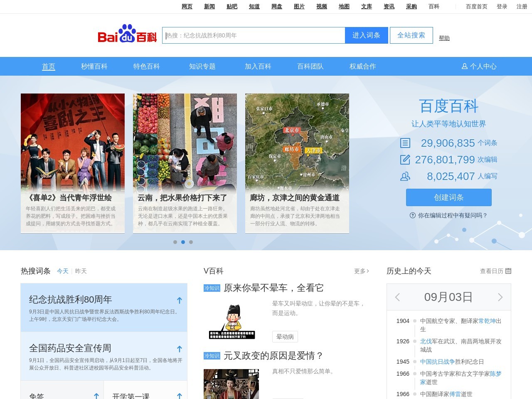
Task: Click the up-arrow trend icon for 全国药品安全宣传周
Action: pyautogui.click(x=180, y=349)
